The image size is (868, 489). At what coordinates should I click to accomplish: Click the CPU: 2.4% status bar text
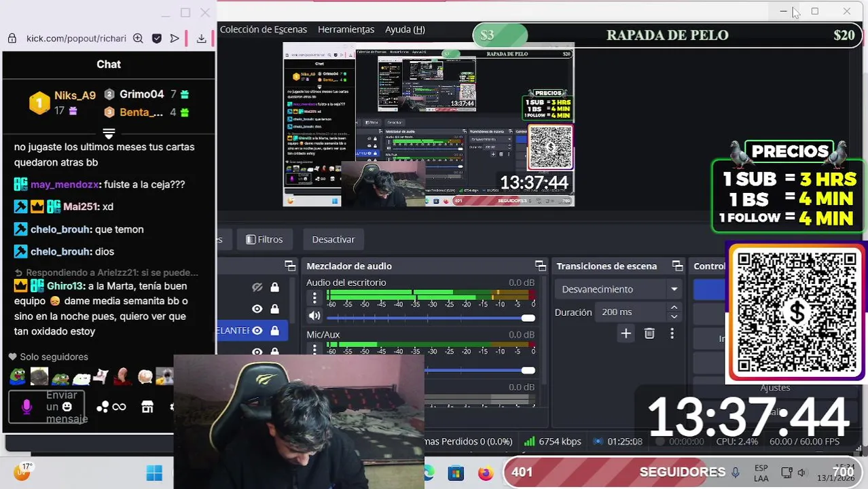coord(737,441)
